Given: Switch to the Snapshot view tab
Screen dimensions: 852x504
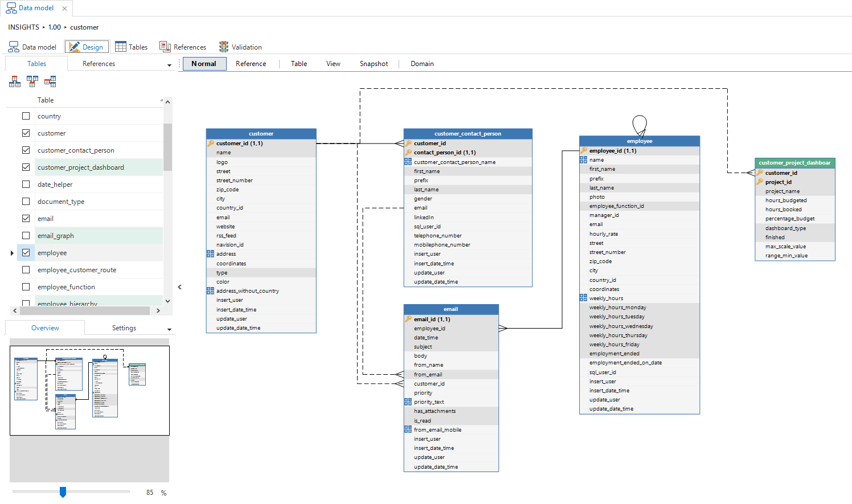Looking at the screenshot, I should click(374, 64).
